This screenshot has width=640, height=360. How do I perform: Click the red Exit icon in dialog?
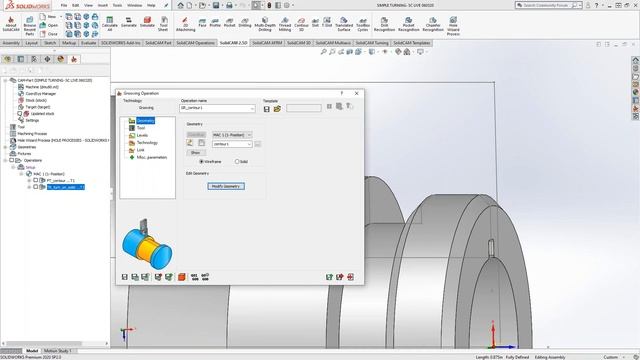(350, 277)
